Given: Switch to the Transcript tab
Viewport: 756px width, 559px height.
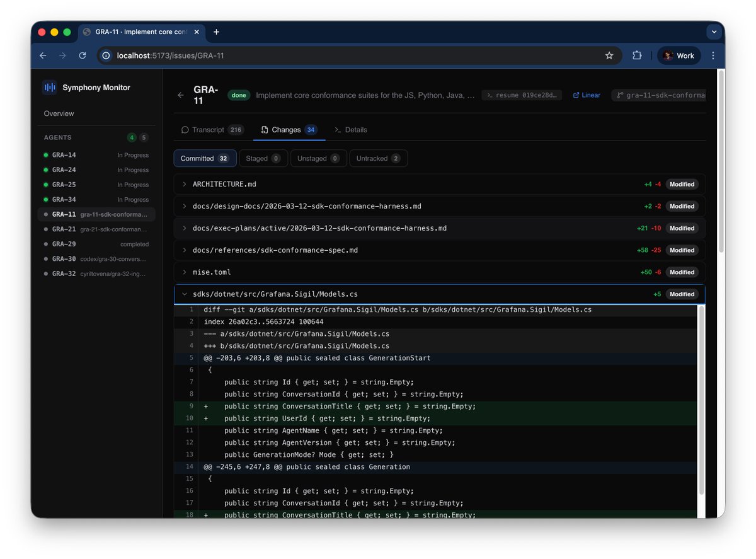Looking at the screenshot, I should (212, 130).
